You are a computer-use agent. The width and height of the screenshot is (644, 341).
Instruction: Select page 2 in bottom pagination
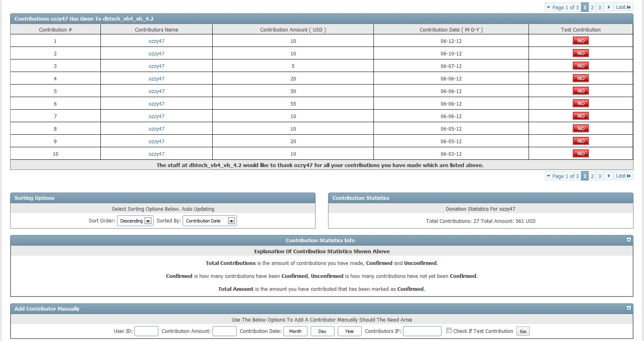pos(592,176)
